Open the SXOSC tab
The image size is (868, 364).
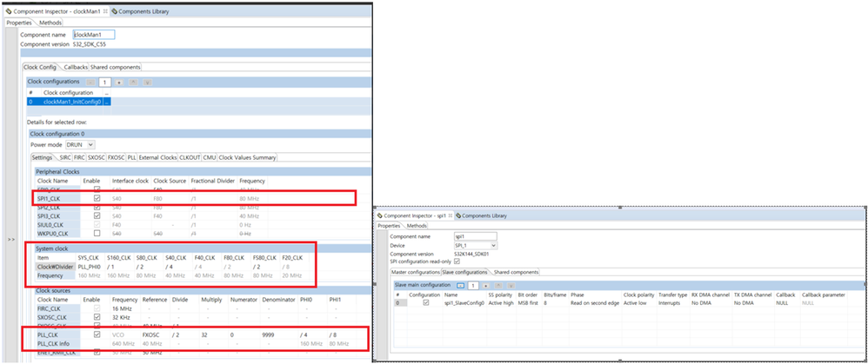(x=97, y=157)
